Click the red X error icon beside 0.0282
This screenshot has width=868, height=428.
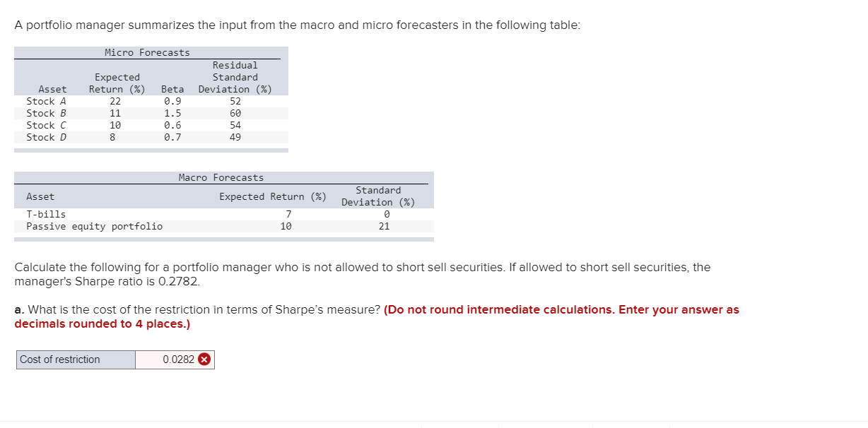pos(205,359)
